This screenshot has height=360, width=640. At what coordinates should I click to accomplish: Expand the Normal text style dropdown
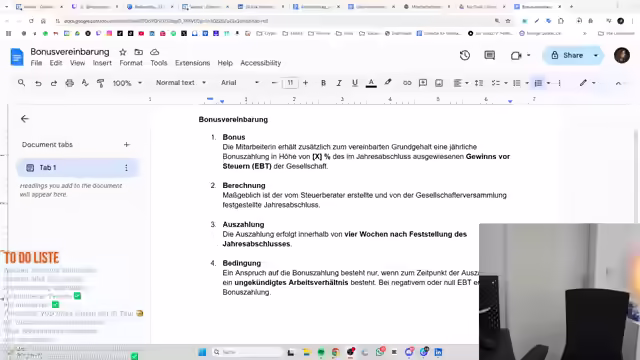pos(181,82)
